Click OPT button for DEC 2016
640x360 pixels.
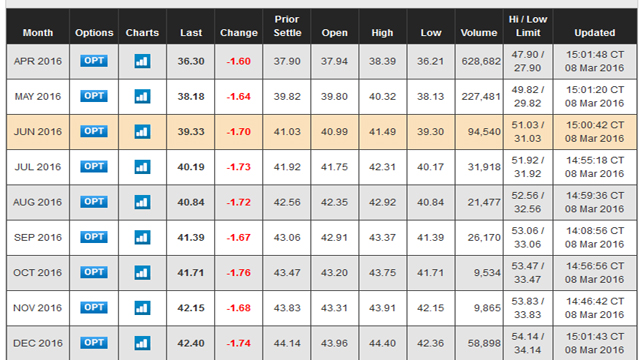[x=94, y=342]
